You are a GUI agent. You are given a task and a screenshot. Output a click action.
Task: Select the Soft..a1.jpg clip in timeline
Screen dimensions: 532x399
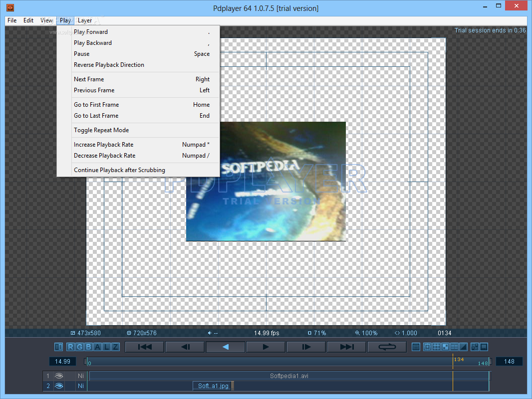214,386
